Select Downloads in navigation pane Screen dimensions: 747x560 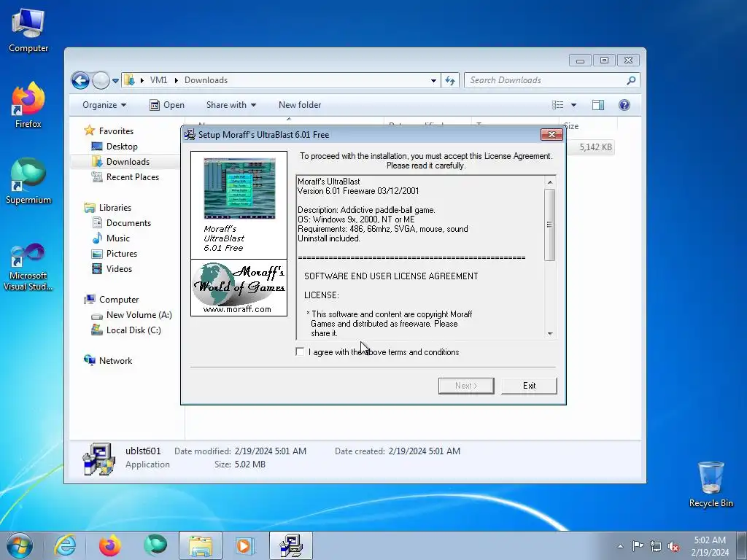pos(120,161)
